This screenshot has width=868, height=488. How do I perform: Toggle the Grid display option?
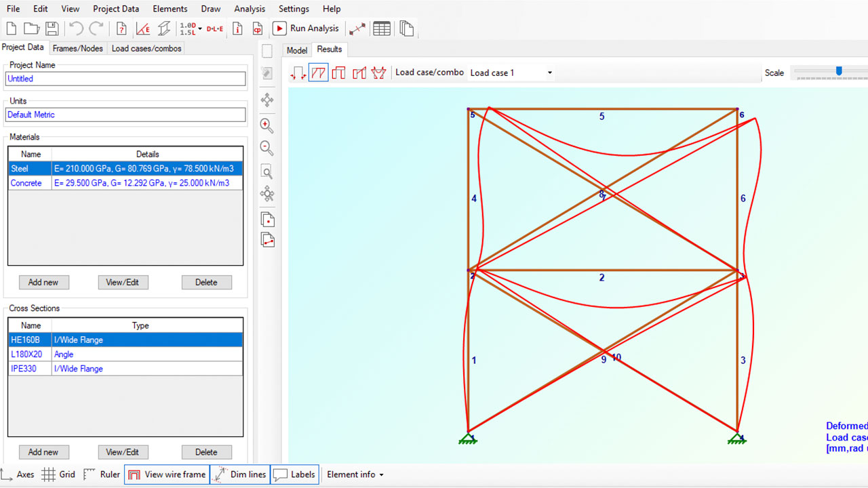pos(58,474)
